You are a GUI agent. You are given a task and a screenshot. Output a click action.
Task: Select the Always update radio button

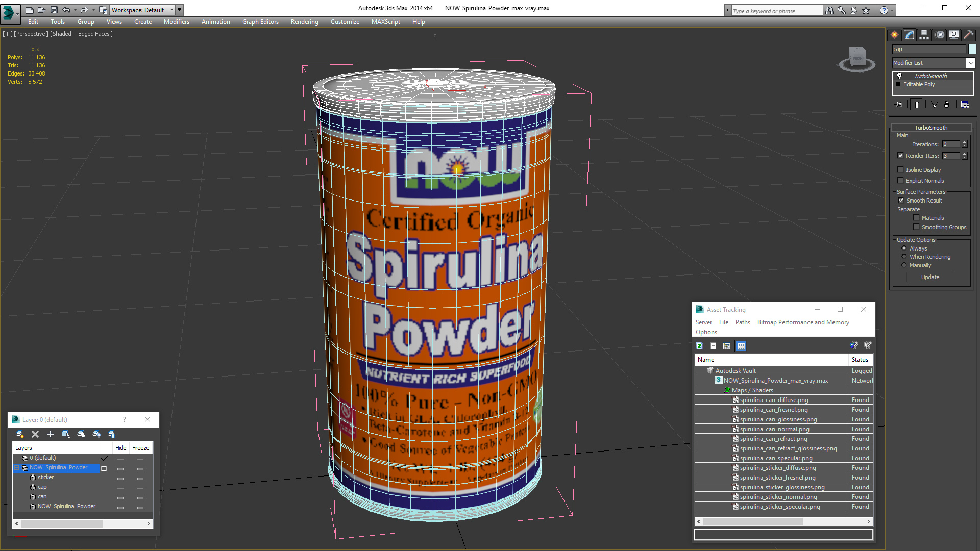pos(904,248)
